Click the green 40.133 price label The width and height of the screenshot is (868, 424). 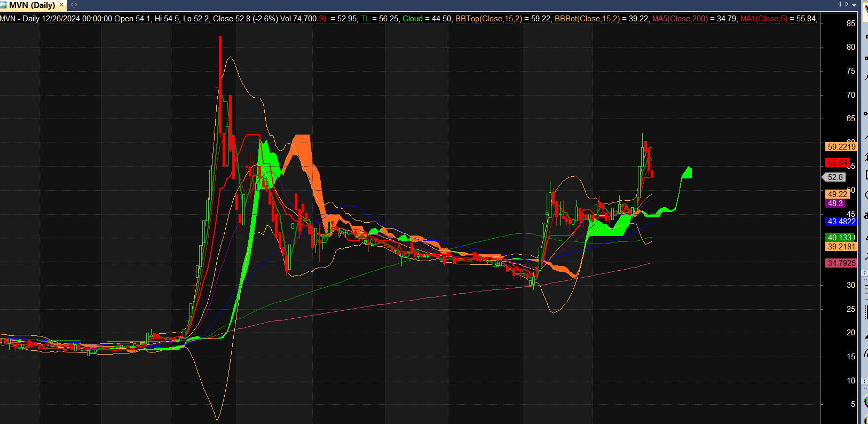pos(840,238)
